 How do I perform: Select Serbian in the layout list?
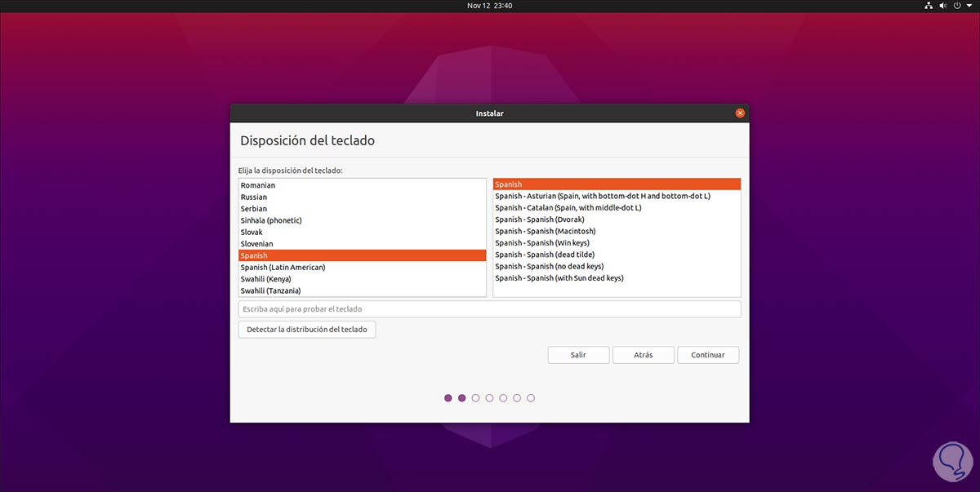(363, 209)
